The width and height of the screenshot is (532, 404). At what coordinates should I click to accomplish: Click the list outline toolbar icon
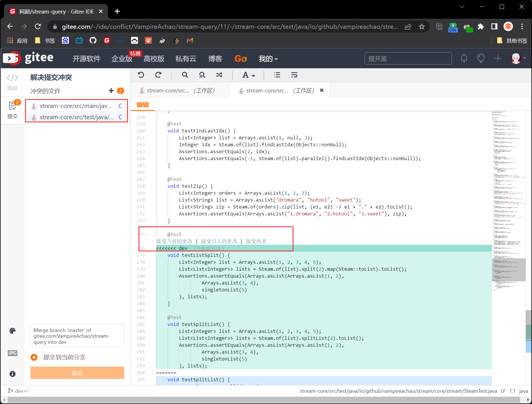(x=277, y=75)
